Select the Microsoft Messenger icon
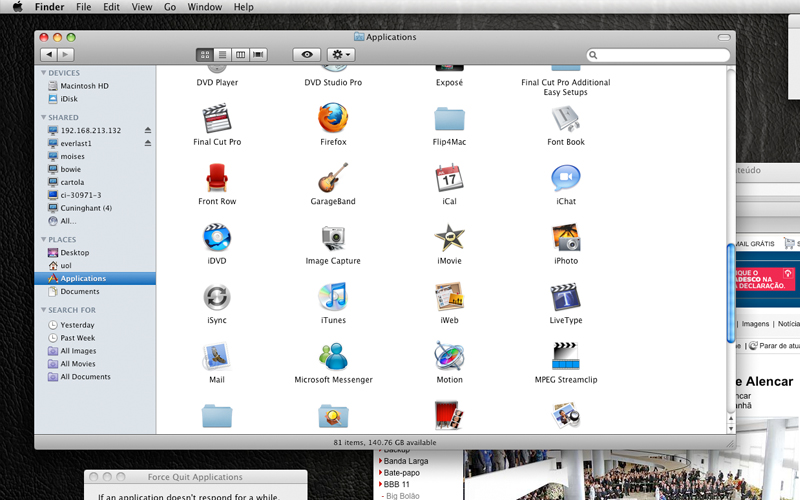The image size is (800, 500). click(333, 356)
